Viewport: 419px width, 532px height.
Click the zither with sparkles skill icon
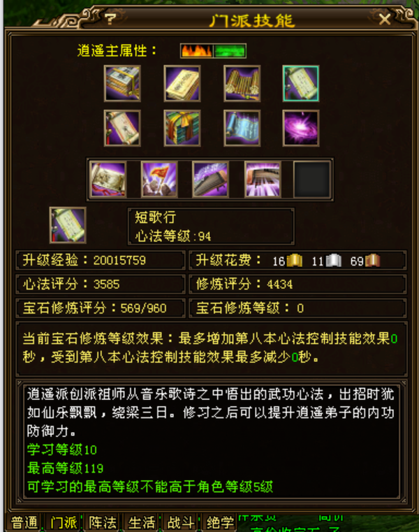pyautogui.click(x=210, y=180)
